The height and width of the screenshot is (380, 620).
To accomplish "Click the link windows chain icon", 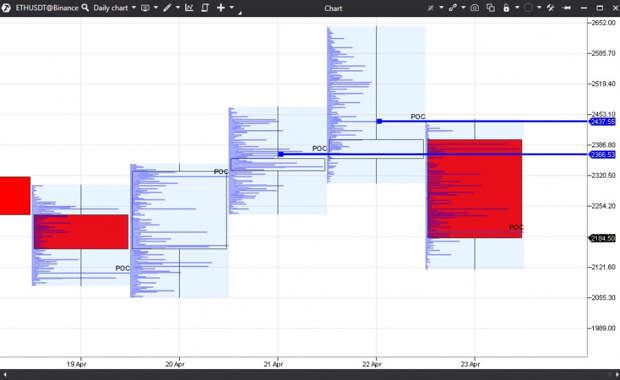I will pyautogui.click(x=453, y=8).
